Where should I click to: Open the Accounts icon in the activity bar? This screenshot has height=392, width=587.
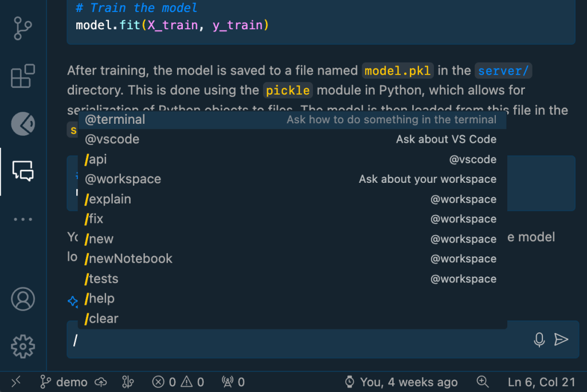23,299
